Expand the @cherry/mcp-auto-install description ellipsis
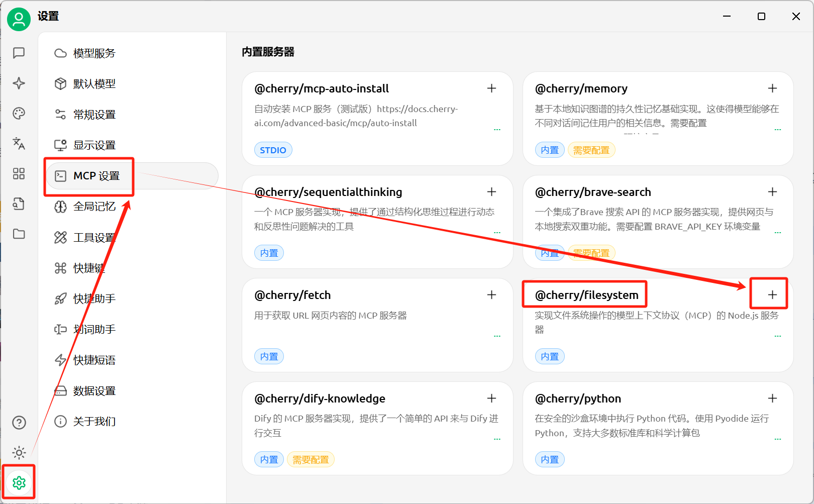The image size is (814, 504). (x=497, y=130)
